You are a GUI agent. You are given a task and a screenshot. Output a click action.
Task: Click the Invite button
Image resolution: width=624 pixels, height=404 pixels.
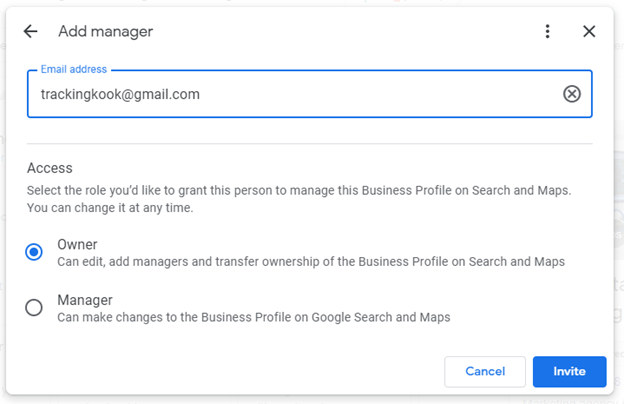(x=569, y=371)
